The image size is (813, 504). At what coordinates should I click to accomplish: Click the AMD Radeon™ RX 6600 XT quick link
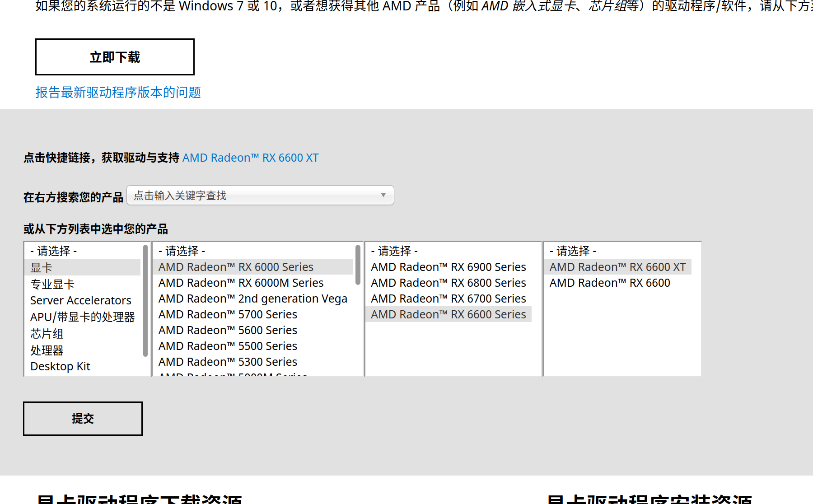[250, 158]
